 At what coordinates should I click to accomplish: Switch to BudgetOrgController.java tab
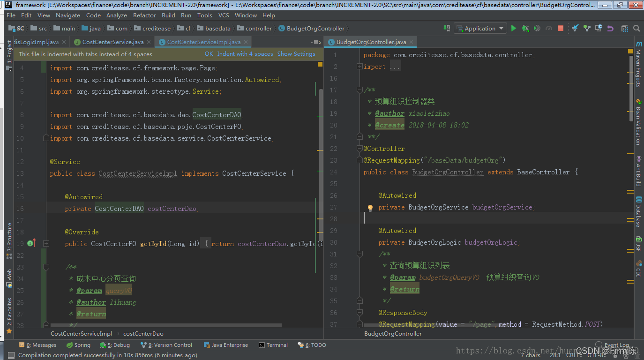click(x=371, y=42)
